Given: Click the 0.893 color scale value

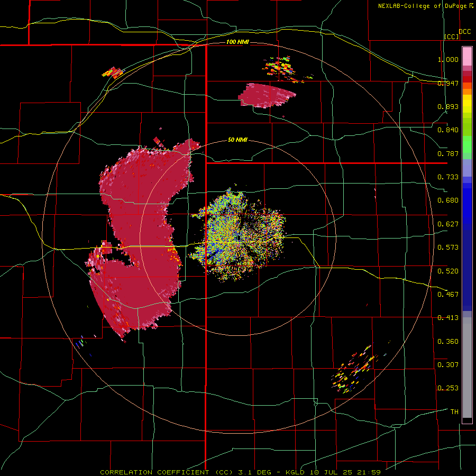Looking at the screenshot, I should 448,106.
